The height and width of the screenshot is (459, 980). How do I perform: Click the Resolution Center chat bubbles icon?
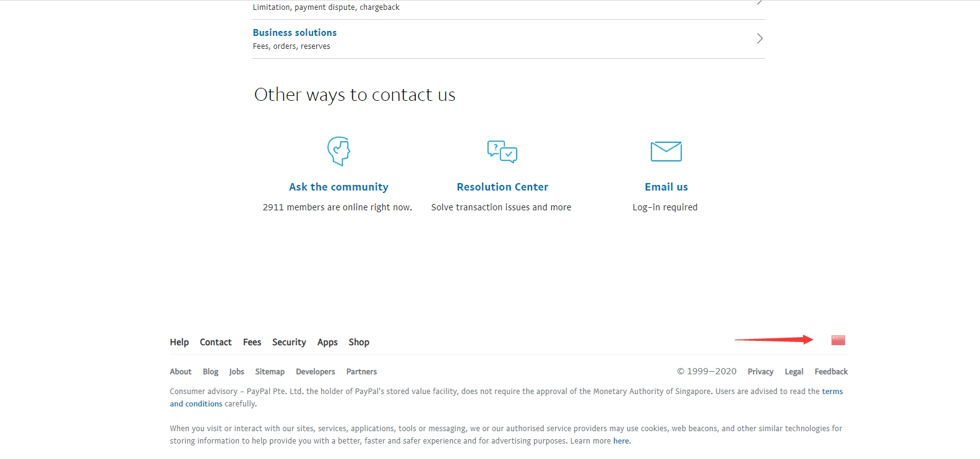point(502,151)
